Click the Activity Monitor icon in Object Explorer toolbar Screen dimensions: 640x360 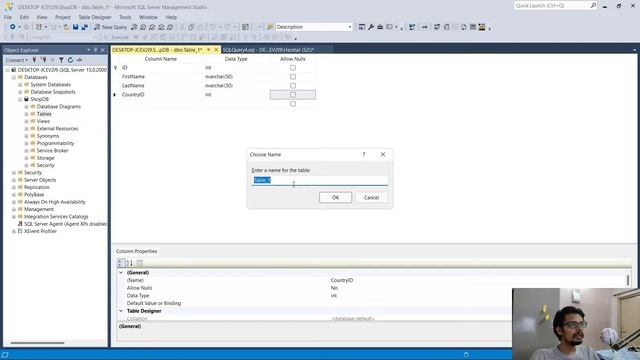pos(80,60)
